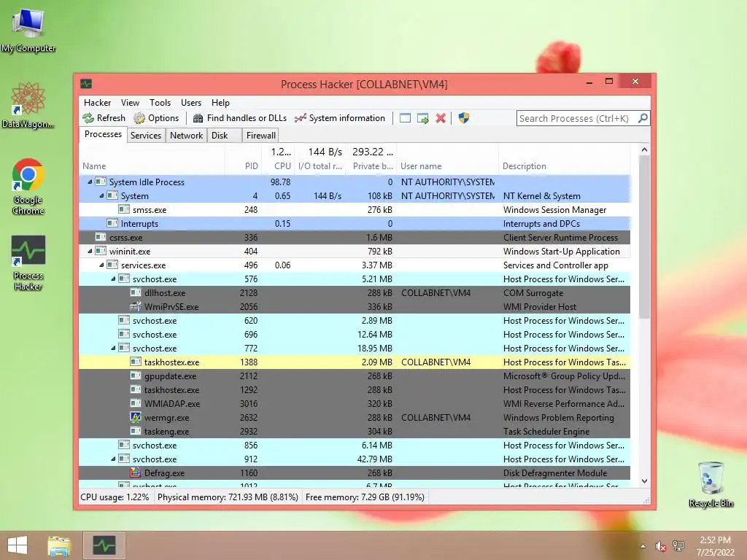Viewport: 747px width, 560px height.
Task: Open the Hacker menu
Action: click(97, 103)
